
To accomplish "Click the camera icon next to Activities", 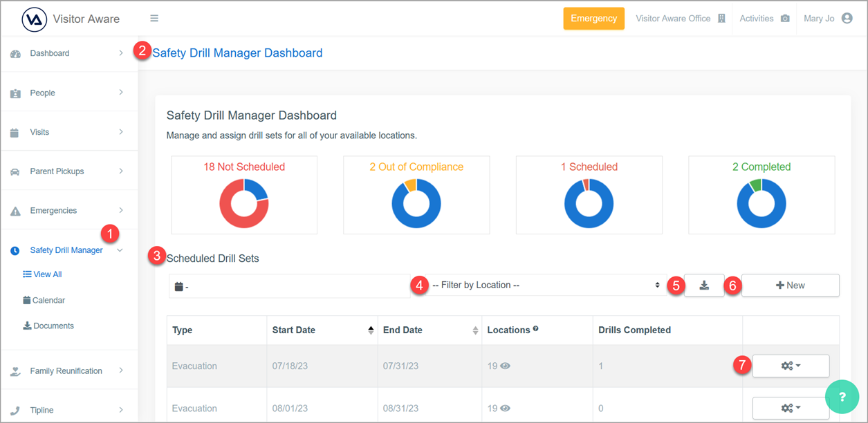I will (785, 19).
